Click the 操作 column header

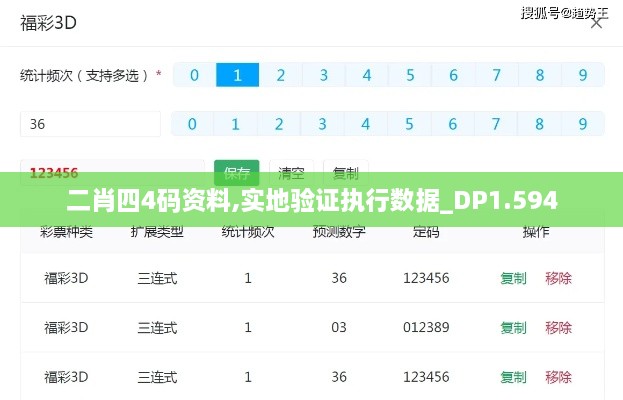536,232
